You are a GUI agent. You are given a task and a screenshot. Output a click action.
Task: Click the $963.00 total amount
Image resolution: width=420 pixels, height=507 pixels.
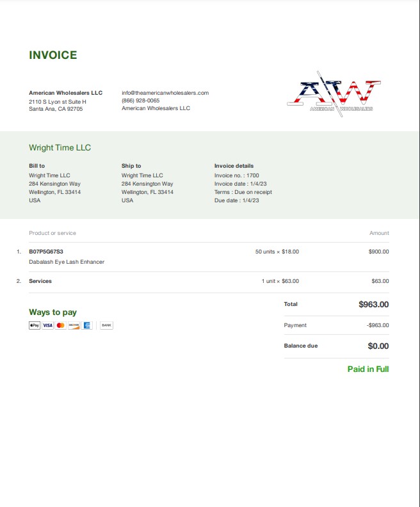click(374, 304)
